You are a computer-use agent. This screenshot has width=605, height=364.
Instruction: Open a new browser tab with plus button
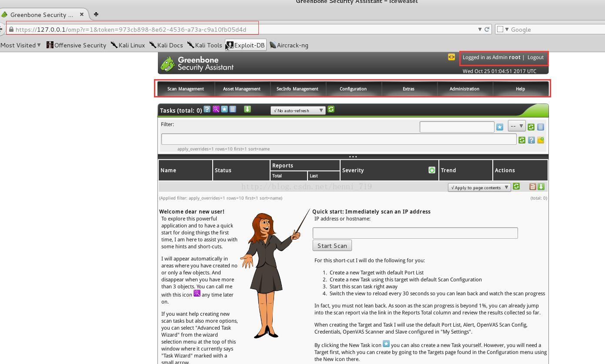[x=96, y=14]
